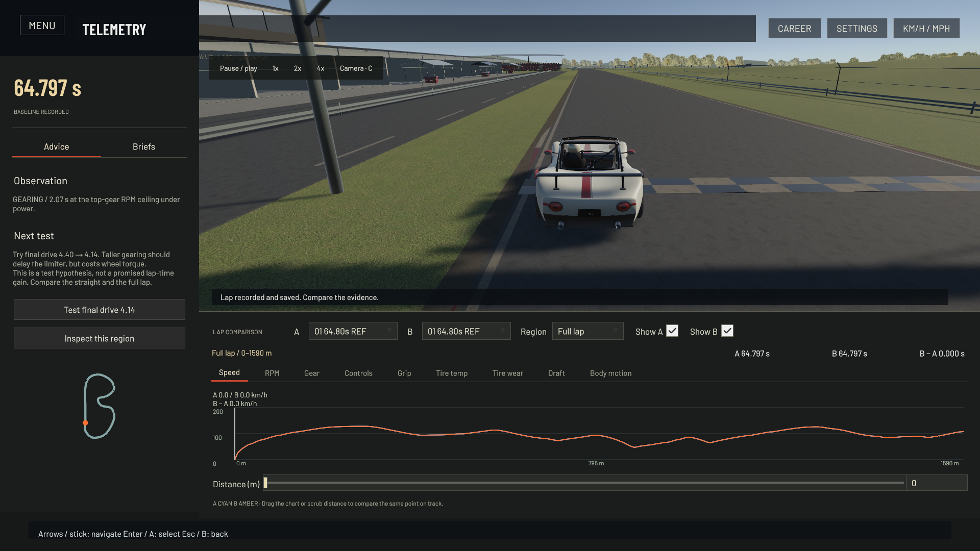Set replay speed to 2x
The image size is (980, 551).
coord(298,68)
